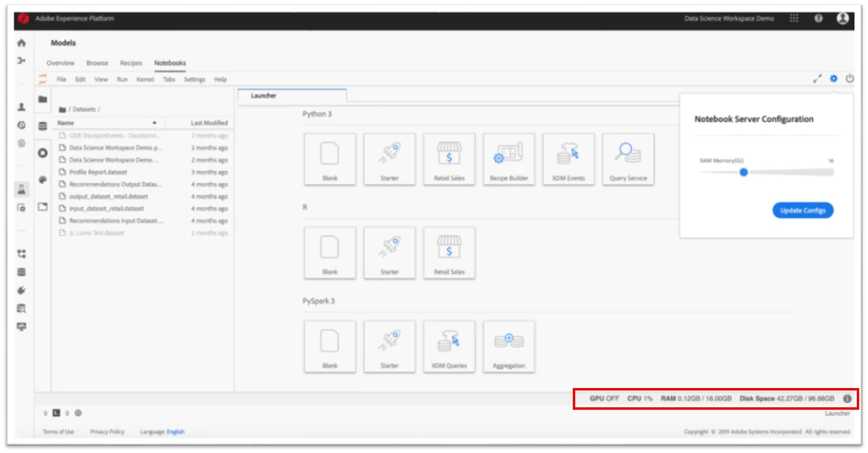Open the Tabs menu
This screenshot has width=868, height=453.
coord(168,79)
